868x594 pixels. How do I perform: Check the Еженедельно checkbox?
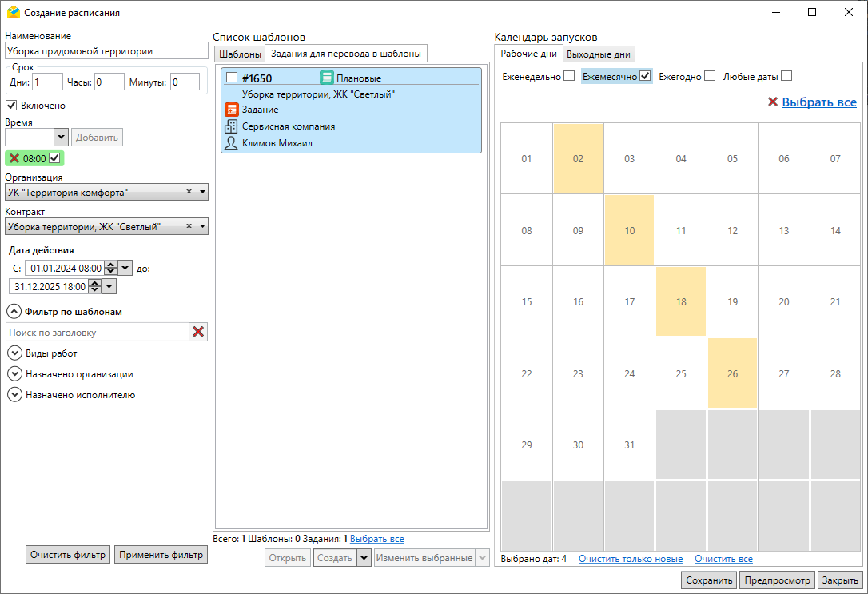coord(569,76)
